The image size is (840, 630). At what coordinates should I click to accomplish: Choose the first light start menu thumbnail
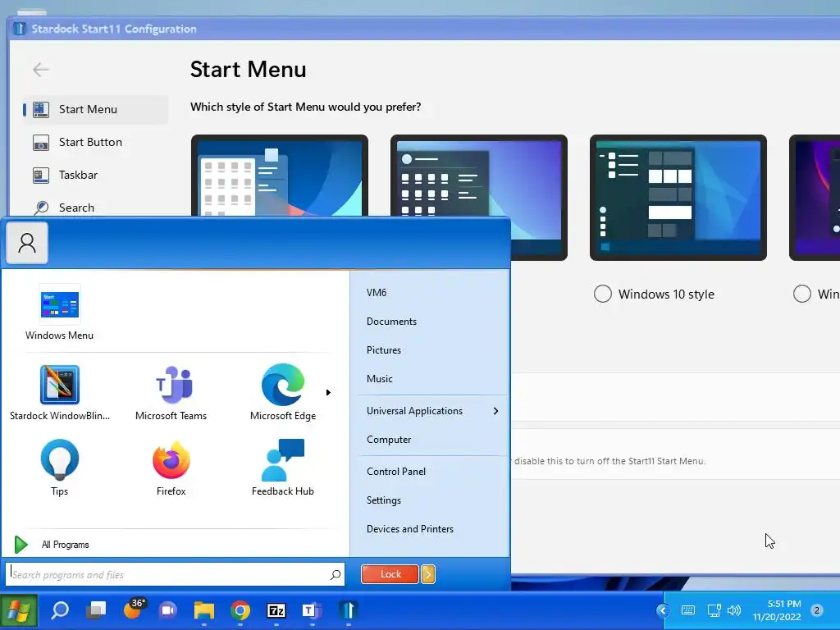click(279, 176)
